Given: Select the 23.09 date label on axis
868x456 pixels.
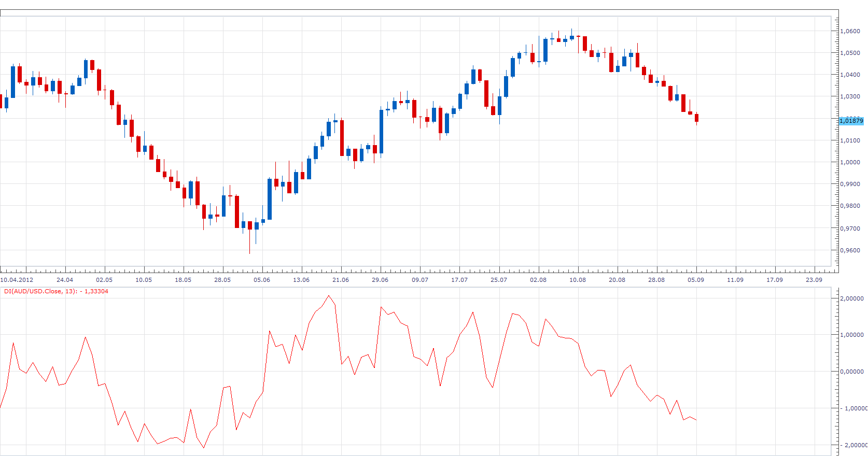Looking at the screenshot, I should tap(814, 280).
